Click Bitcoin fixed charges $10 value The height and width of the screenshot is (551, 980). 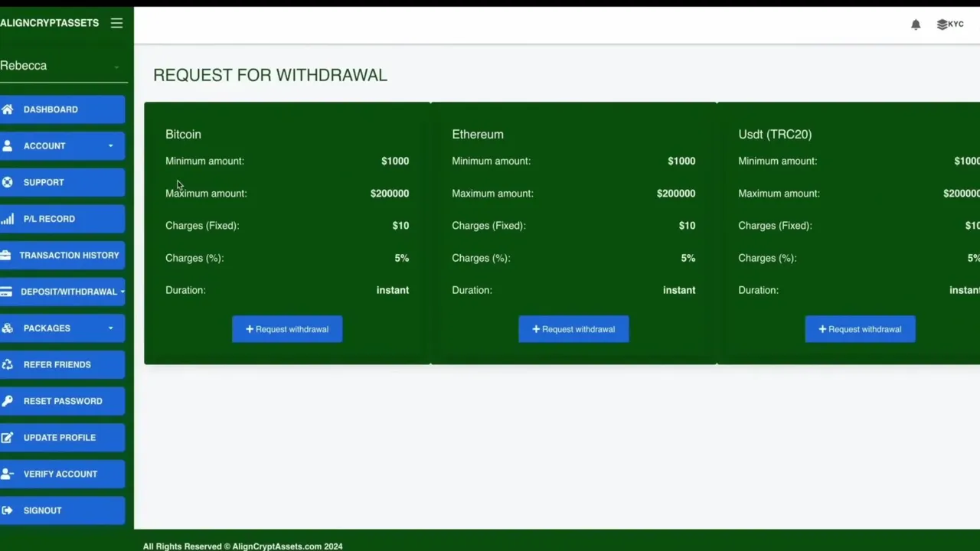tap(400, 226)
